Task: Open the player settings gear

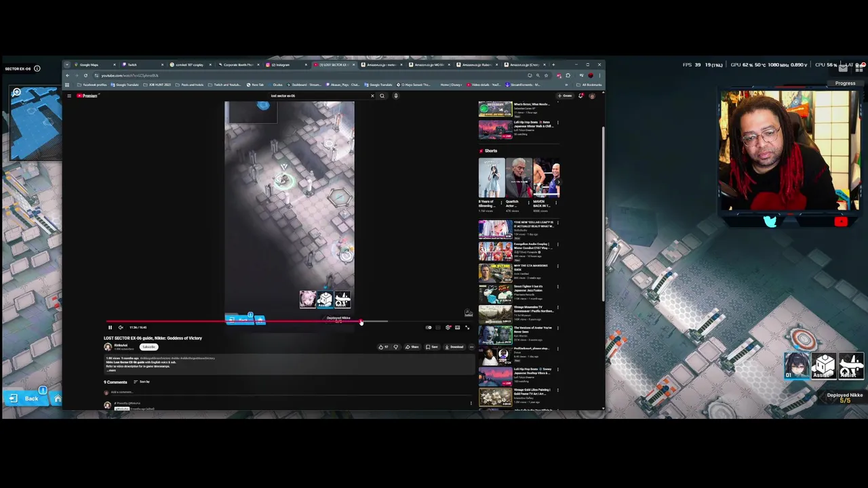Action: click(x=448, y=327)
